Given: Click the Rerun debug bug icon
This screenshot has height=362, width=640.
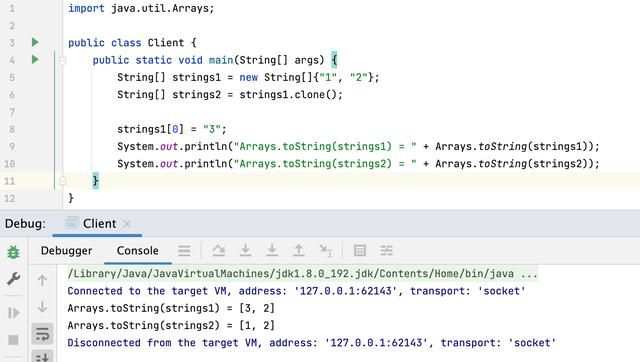Looking at the screenshot, I should 13,252.
